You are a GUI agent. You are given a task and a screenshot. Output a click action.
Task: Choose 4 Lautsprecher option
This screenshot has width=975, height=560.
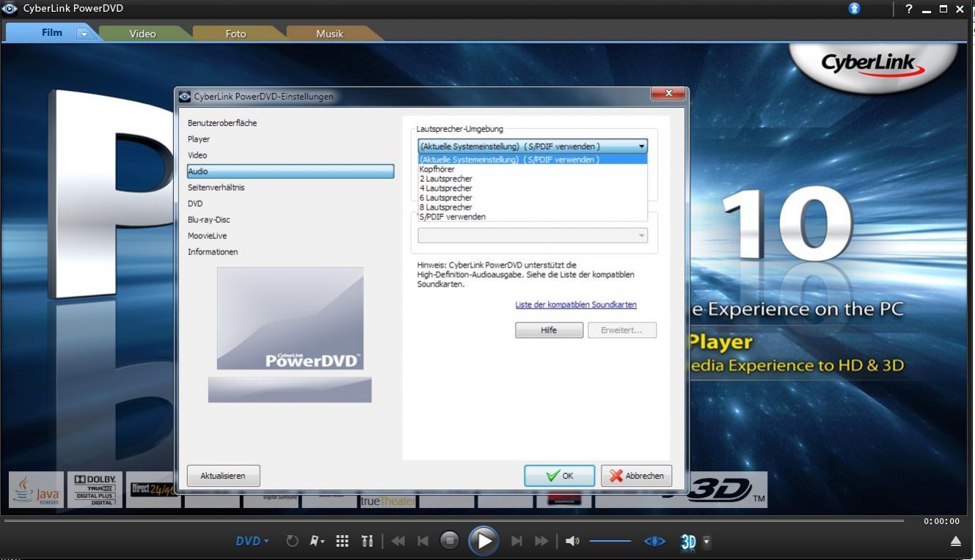(x=533, y=188)
